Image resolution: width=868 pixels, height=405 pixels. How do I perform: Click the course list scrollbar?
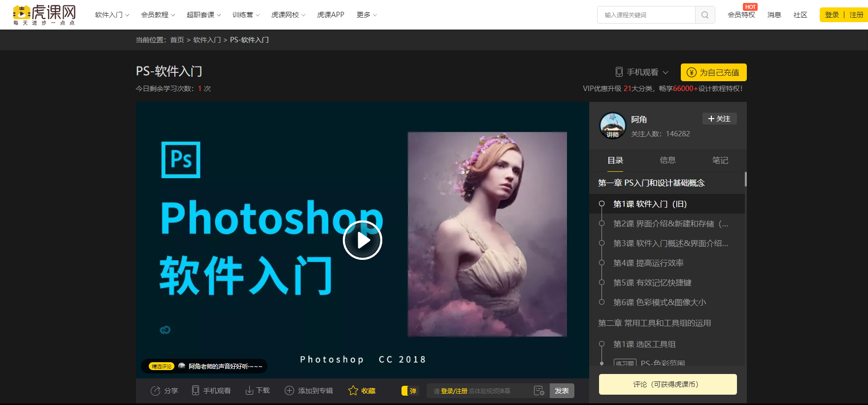coord(745,179)
